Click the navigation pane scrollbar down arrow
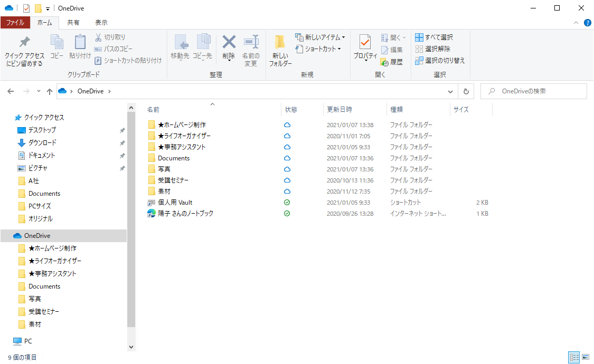The height and width of the screenshot is (364, 594). point(131,347)
